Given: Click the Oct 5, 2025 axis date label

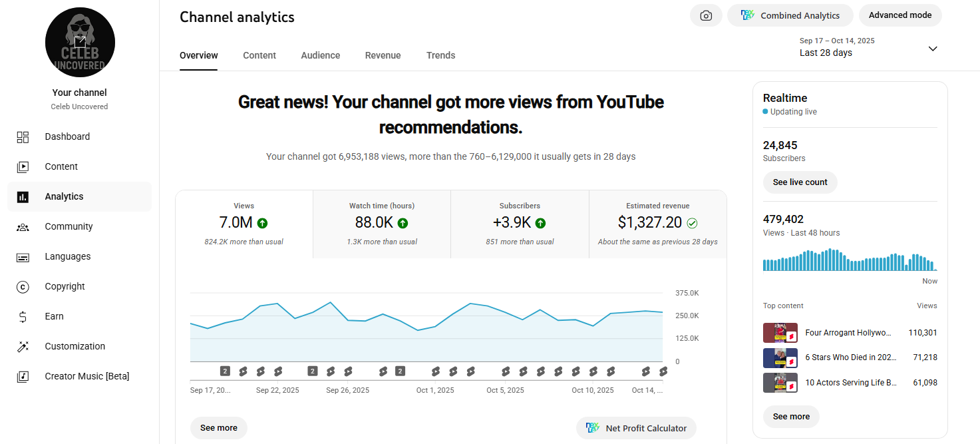Looking at the screenshot, I should pos(505,390).
